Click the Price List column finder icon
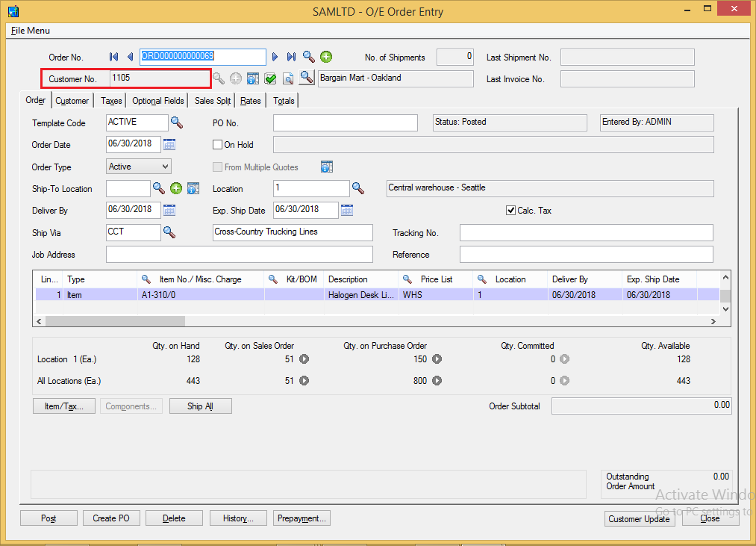Image resolution: width=756 pixels, height=546 pixels. pos(407,279)
